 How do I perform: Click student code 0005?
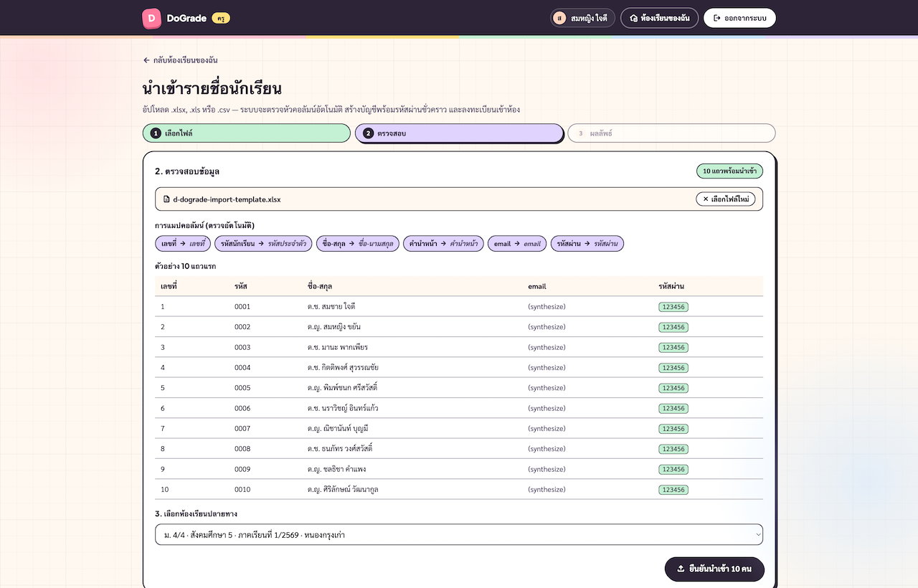242,388
